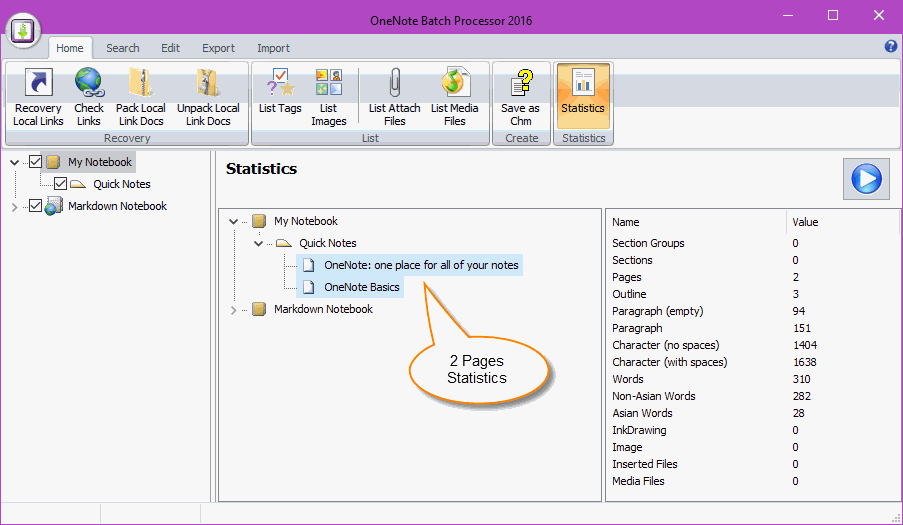This screenshot has width=903, height=525.
Task: Open List Media Files tool
Action: tap(454, 97)
